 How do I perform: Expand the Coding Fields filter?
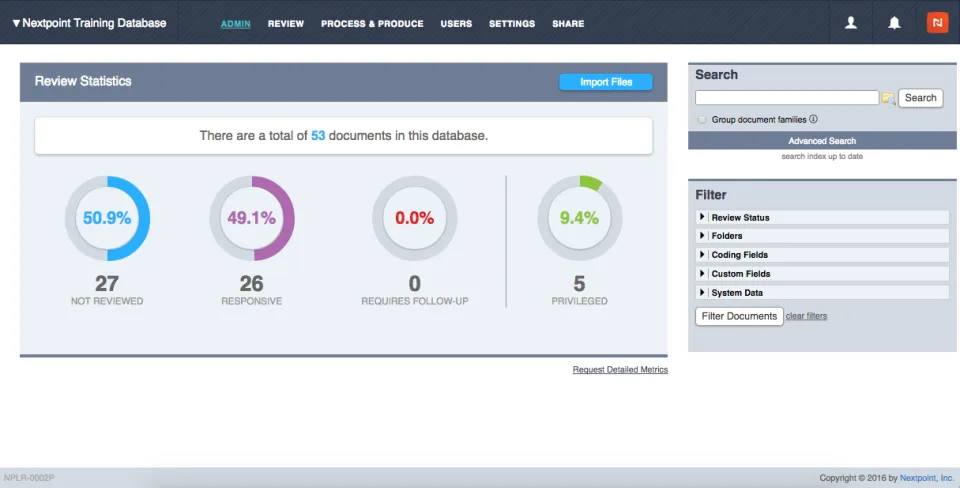822,255
